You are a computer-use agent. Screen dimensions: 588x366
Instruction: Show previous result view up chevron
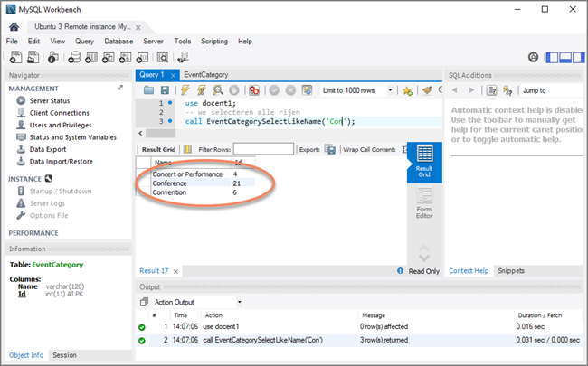424,248
